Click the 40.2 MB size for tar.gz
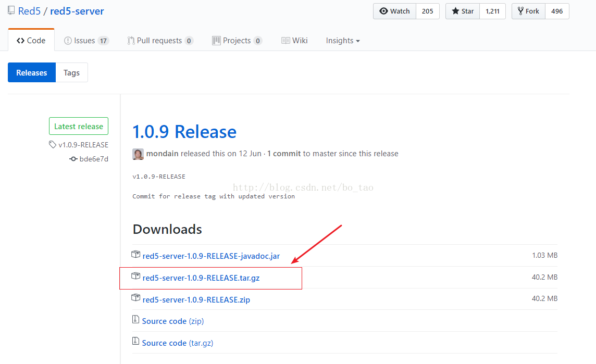Image resolution: width=596 pixels, height=364 pixels. coord(545,277)
